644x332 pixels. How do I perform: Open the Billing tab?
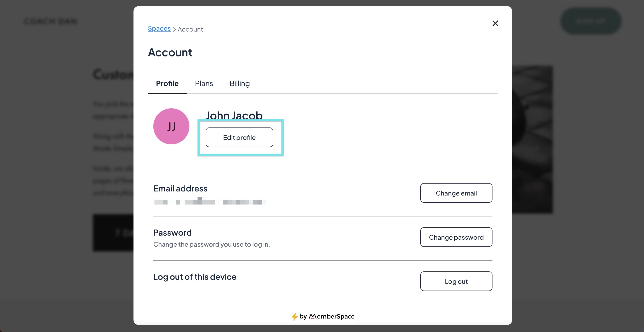tap(239, 83)
